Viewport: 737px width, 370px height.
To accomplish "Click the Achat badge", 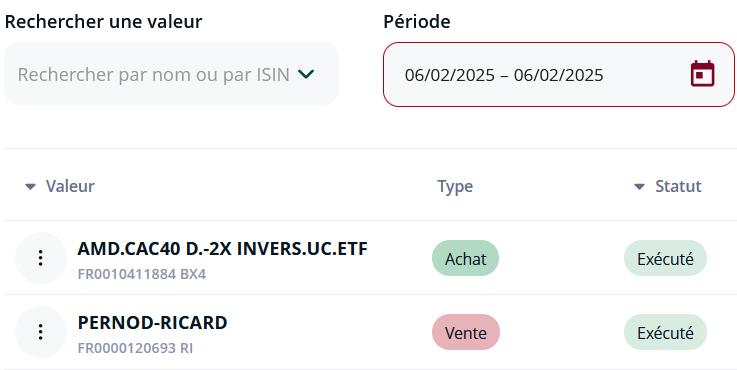I will coord(465,258).
